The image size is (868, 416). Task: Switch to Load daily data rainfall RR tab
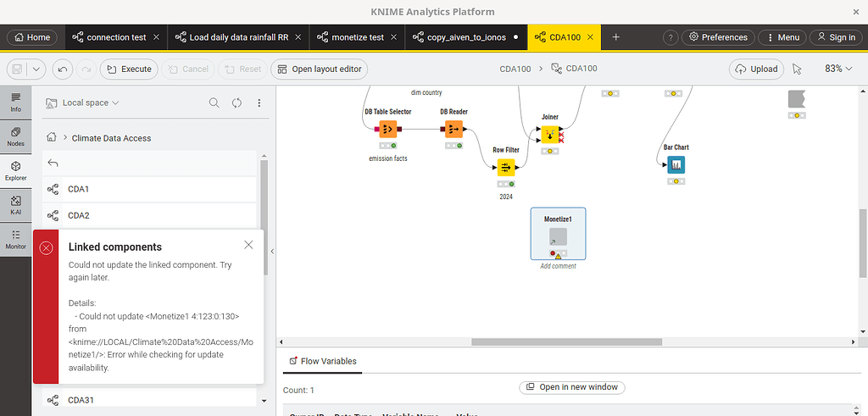[238, 37]
